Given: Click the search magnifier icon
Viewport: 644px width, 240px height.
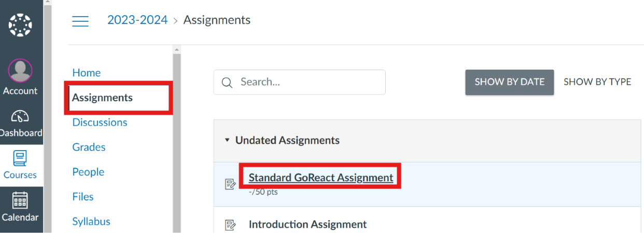Looking at the screenshot, I should point(227,83).
